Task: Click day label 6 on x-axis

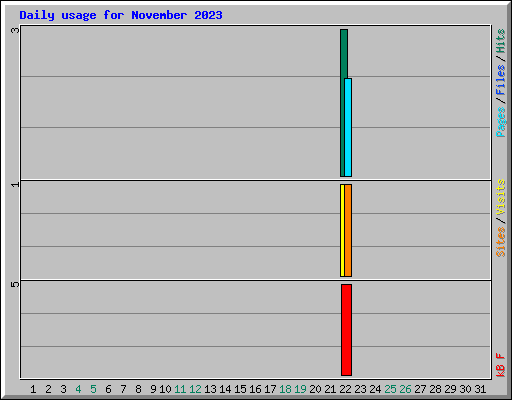Action: pyautogui.click(x=108, y=389)
